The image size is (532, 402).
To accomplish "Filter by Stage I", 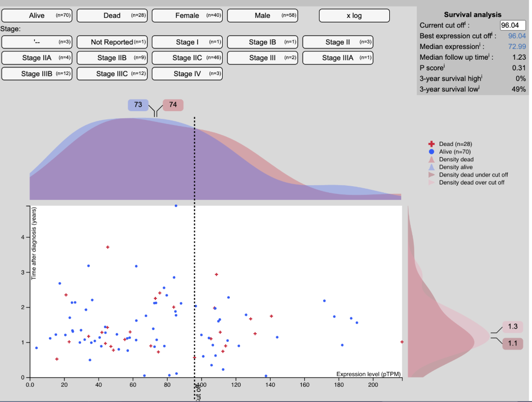I will pos(188,42).
